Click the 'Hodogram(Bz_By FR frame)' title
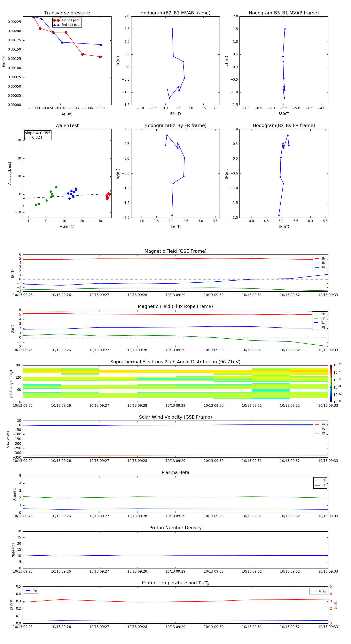351x644 pixels. [175, 125]
